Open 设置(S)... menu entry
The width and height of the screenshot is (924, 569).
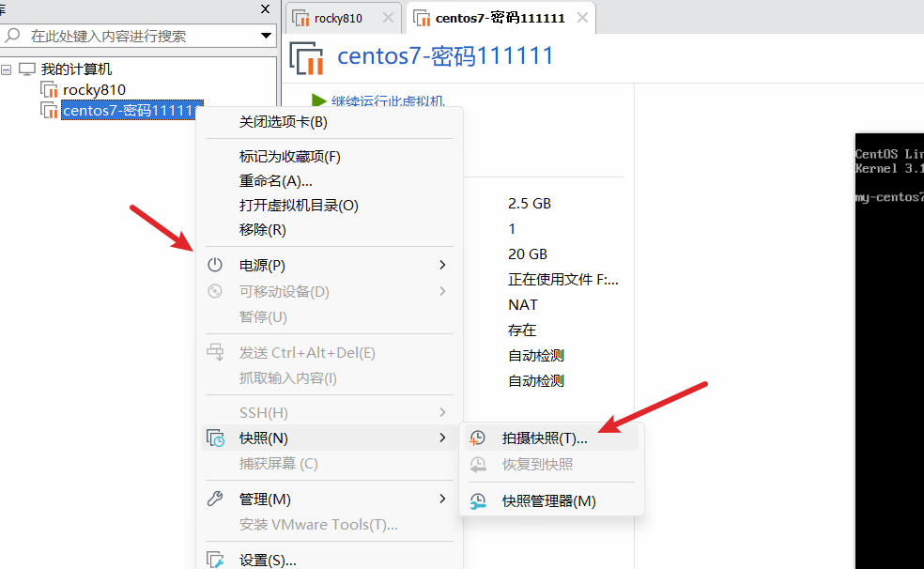pos(330,560)
